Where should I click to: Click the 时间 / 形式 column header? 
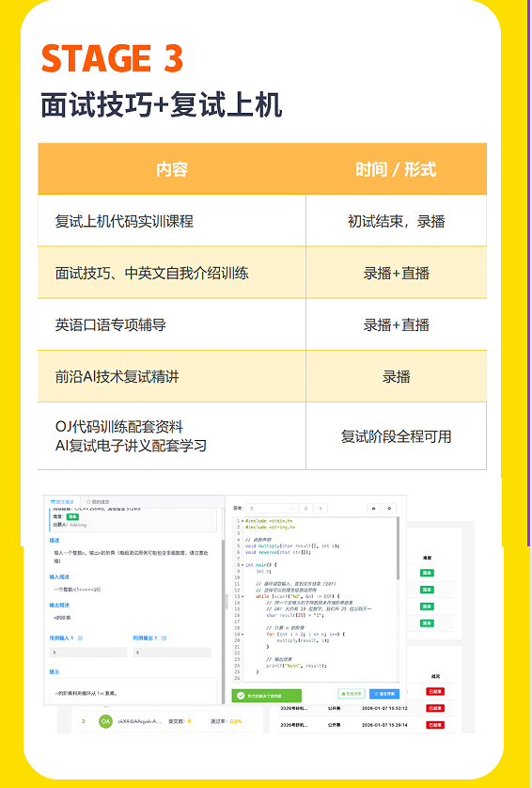pyautogui.click(x=396, y=169)
